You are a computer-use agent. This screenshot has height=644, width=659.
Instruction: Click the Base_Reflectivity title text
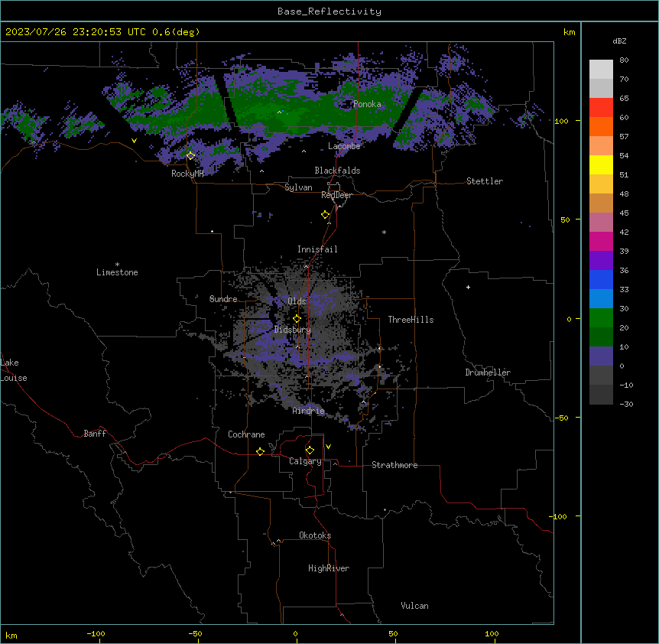pyautogui.click(x=329, y=11)
